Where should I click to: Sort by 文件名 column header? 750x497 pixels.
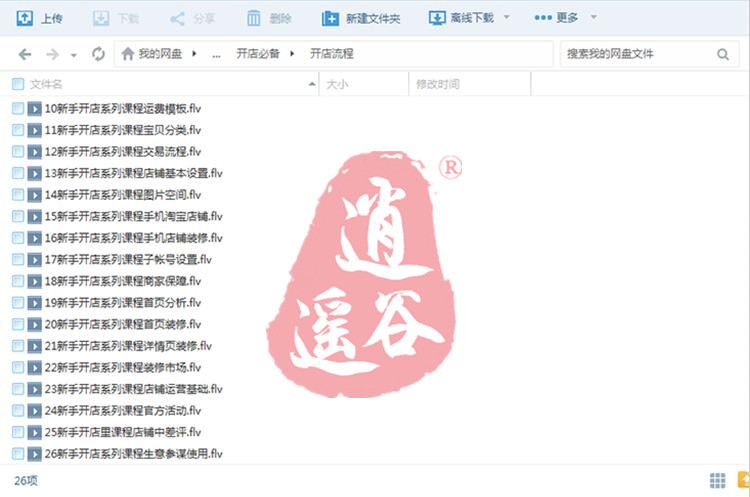click(x=46, y=84)
